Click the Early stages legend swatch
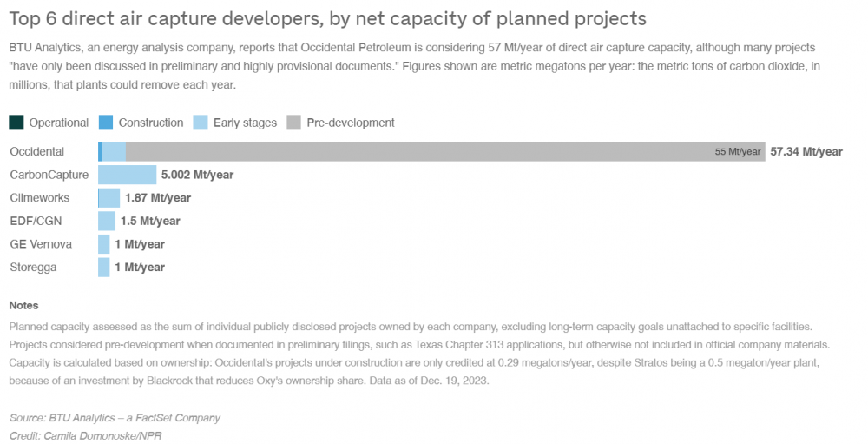 point(201,123)
